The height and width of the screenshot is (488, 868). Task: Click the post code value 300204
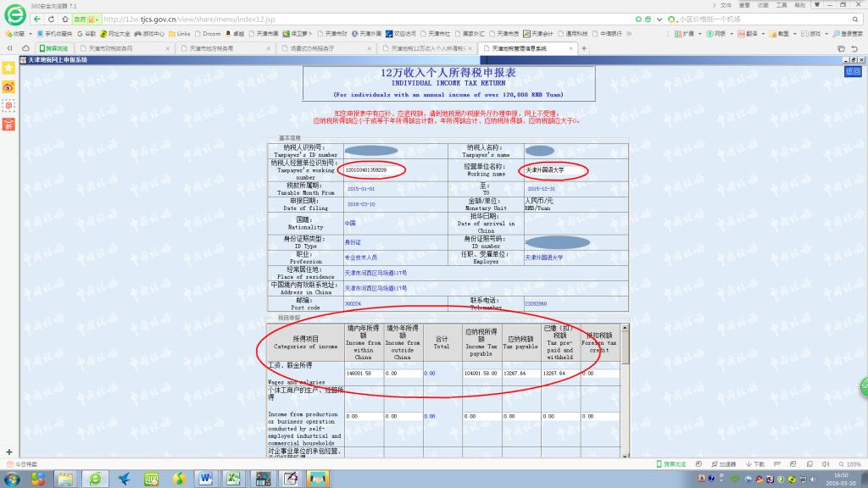353,304
